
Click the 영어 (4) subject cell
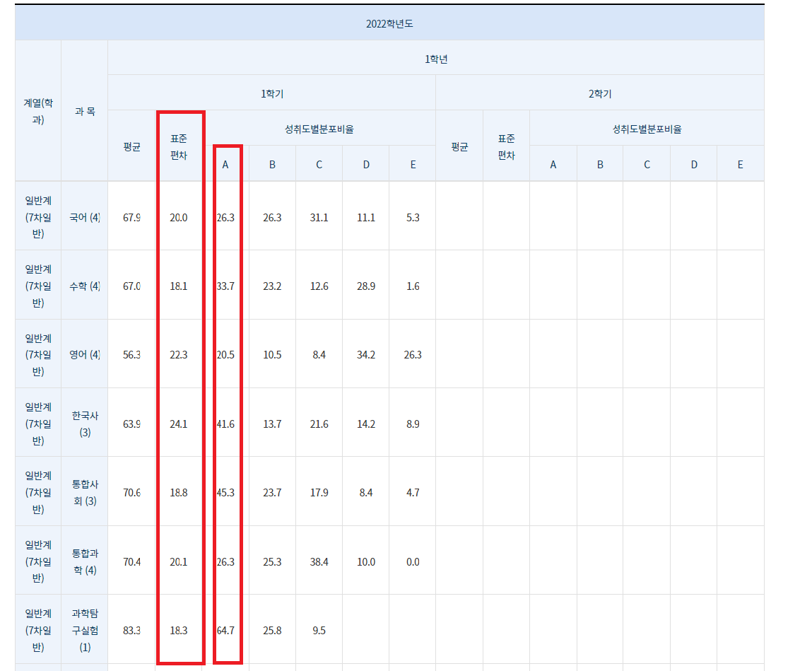84,355
